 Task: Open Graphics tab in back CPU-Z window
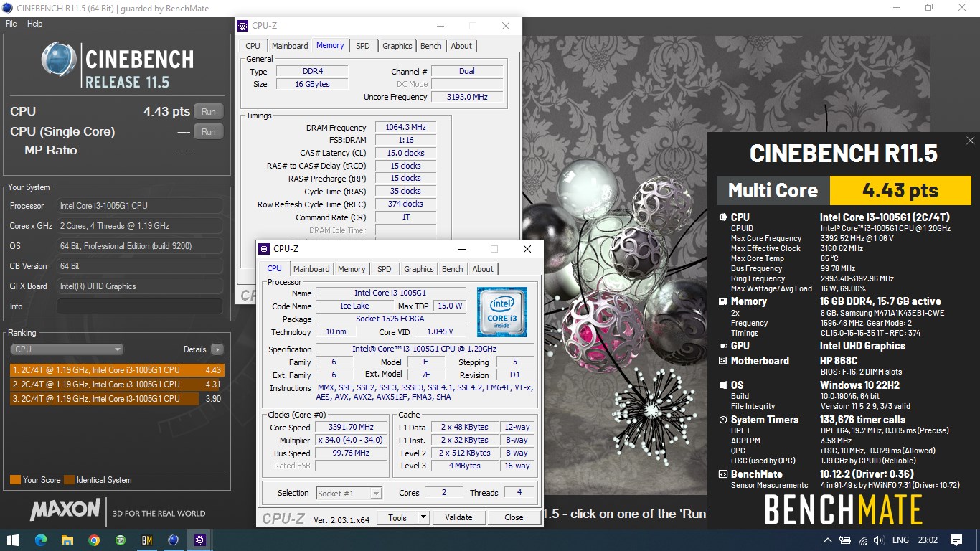(397, 46)
